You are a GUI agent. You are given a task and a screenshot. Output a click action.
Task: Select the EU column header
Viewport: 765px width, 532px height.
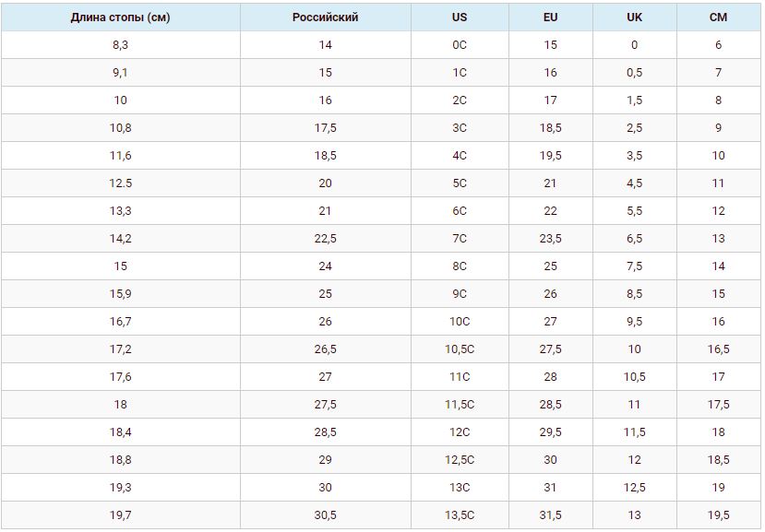pos(550,18)
